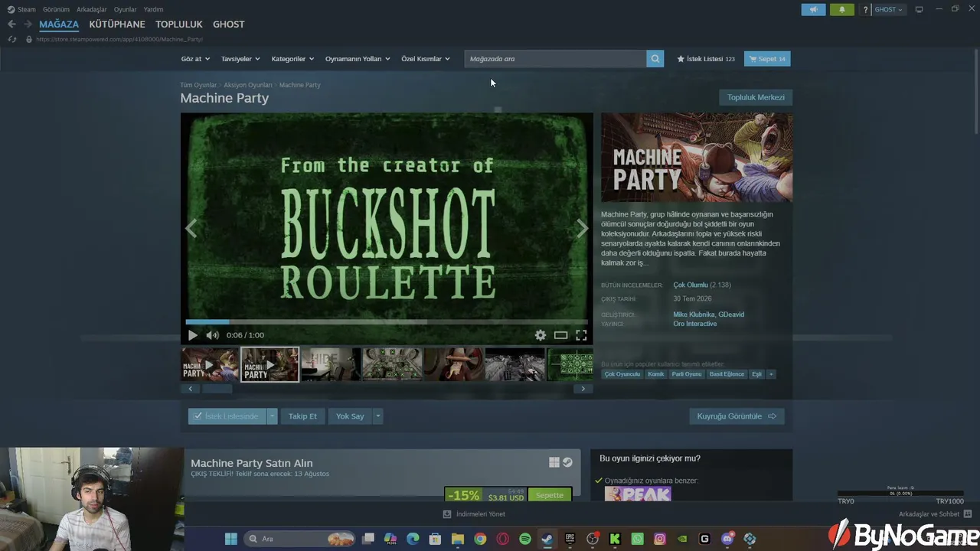This screenshot has width=980, height=551.
Task: Go forward with the Steam forward arrow
Action: 28,24
